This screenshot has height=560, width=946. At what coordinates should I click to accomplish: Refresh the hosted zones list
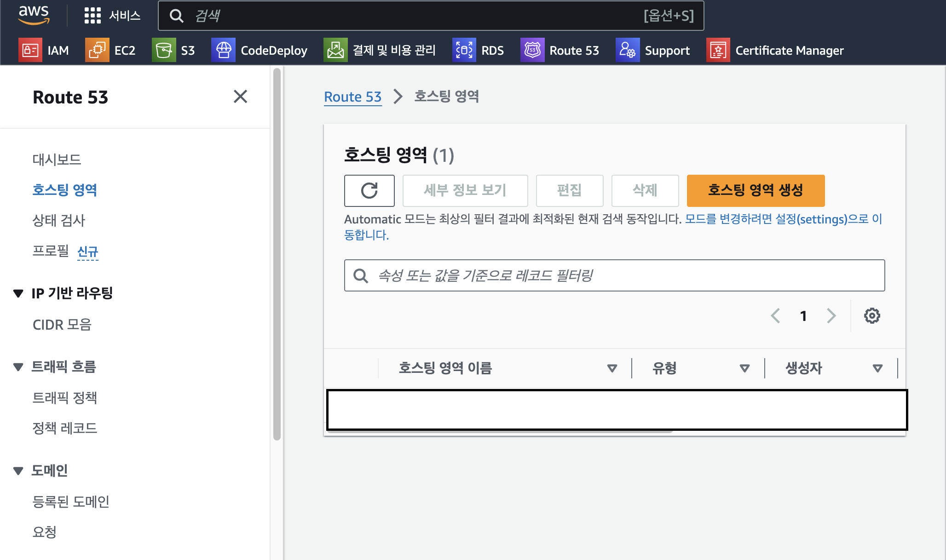[x=369, y=190]
